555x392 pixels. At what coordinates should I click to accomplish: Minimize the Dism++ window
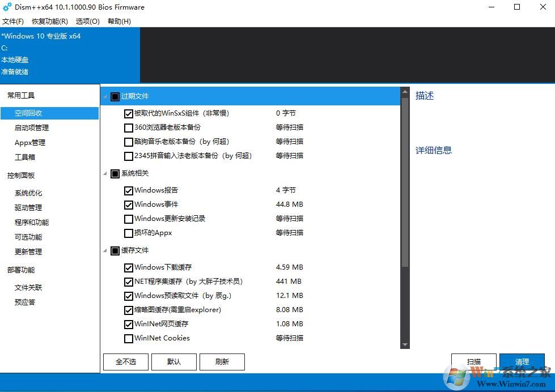click(x=492, y=7)
